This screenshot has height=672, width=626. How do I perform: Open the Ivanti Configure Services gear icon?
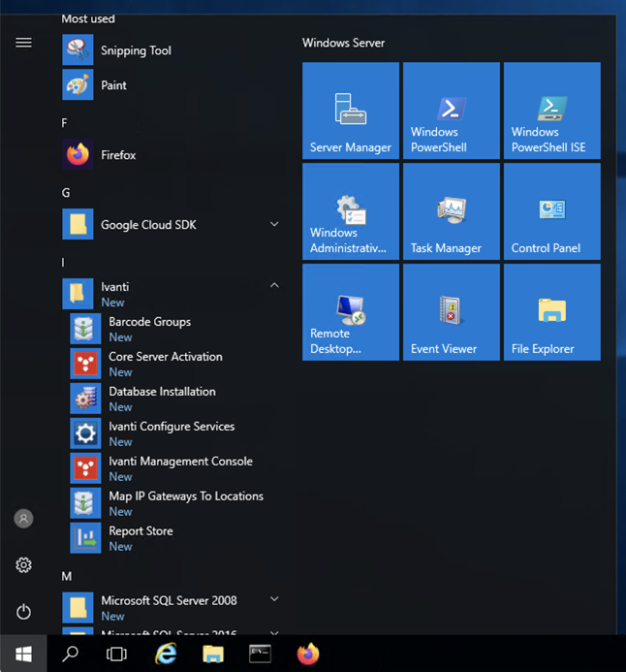[x=85, y=433]
